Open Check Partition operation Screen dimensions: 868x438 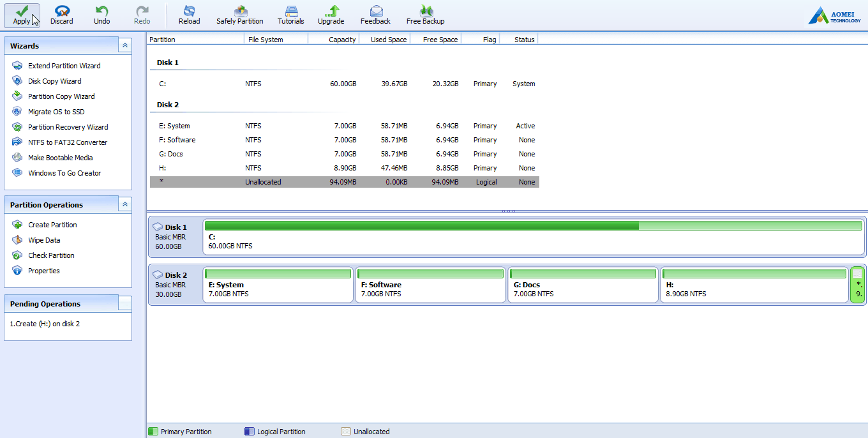(x=51, y=255)
